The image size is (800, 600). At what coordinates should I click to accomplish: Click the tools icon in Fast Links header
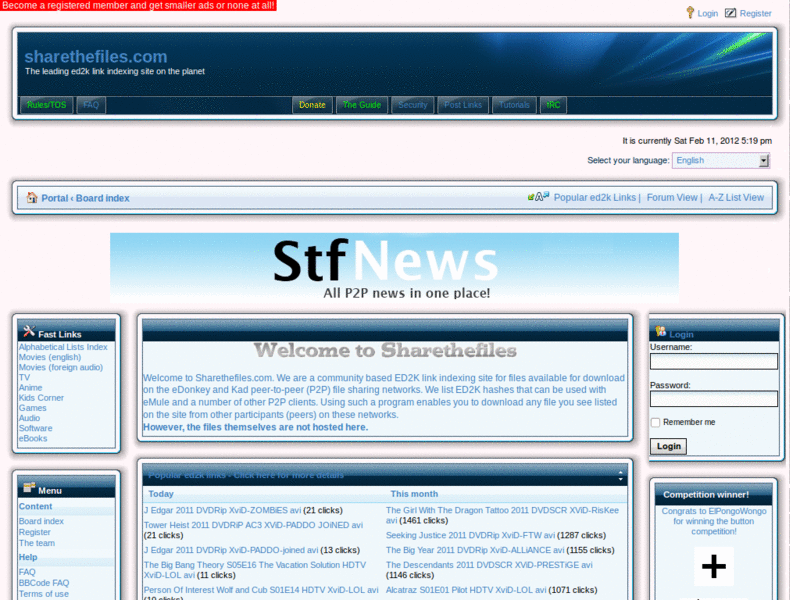click(x=29, y=331)
